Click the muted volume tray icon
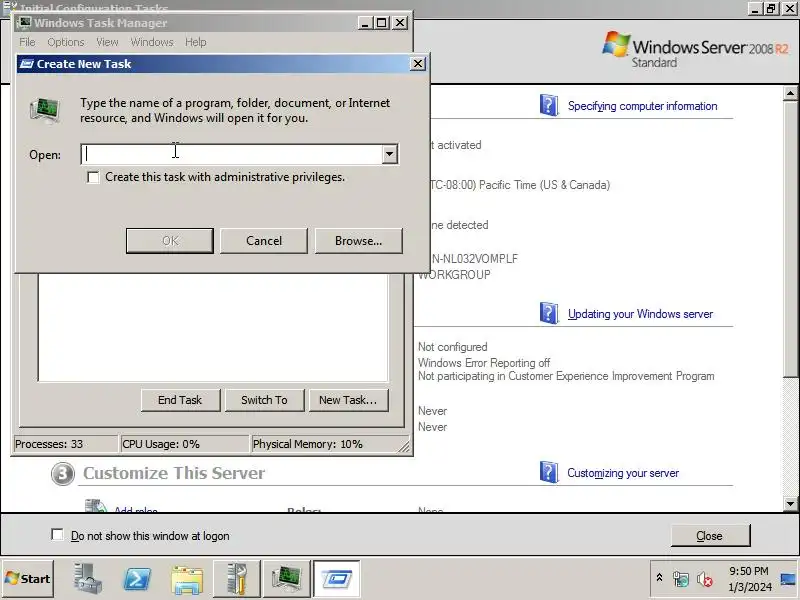This screenshot has width=800, height=600. [705, 579]
